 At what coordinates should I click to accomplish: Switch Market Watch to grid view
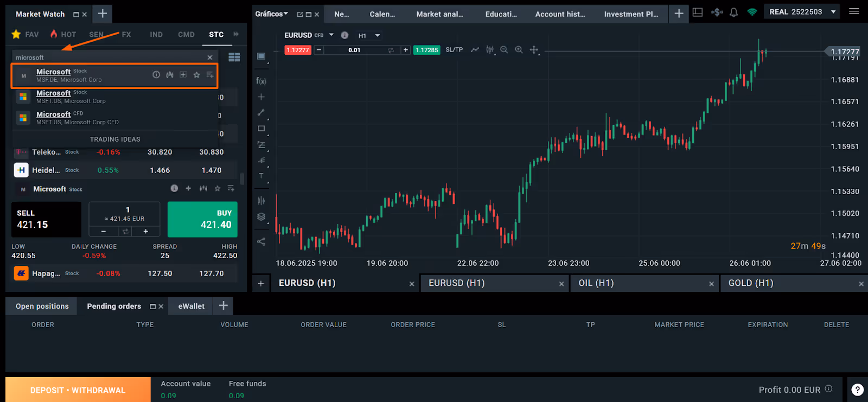pyautogui.click(x=234, y=57)
